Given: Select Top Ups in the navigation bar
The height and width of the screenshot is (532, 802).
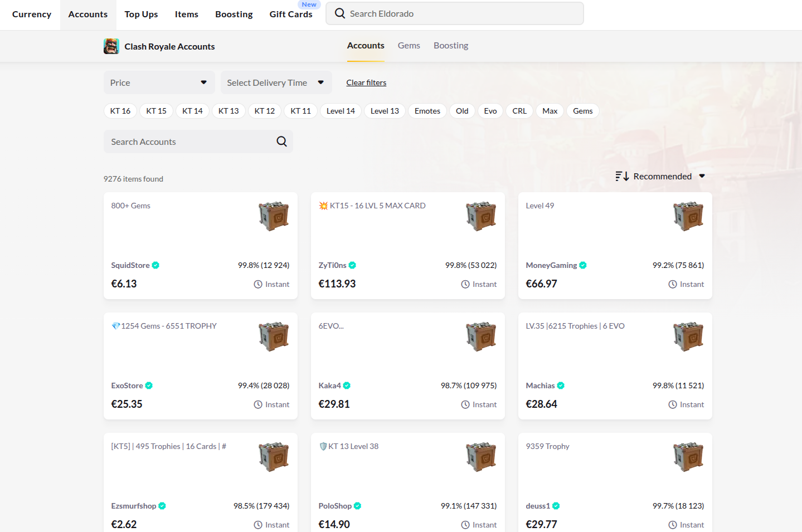Looking at the screenshot, I should tap(141, 14).
